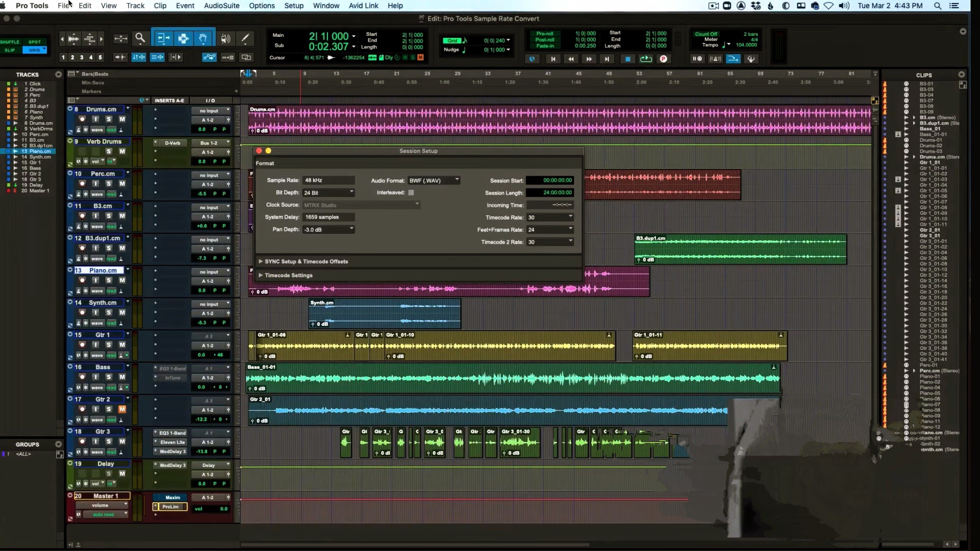The height and width of the screenshot is (551, 980).
Task: Click the ProLim insert on Master 1
Action: tap(170, 507)
